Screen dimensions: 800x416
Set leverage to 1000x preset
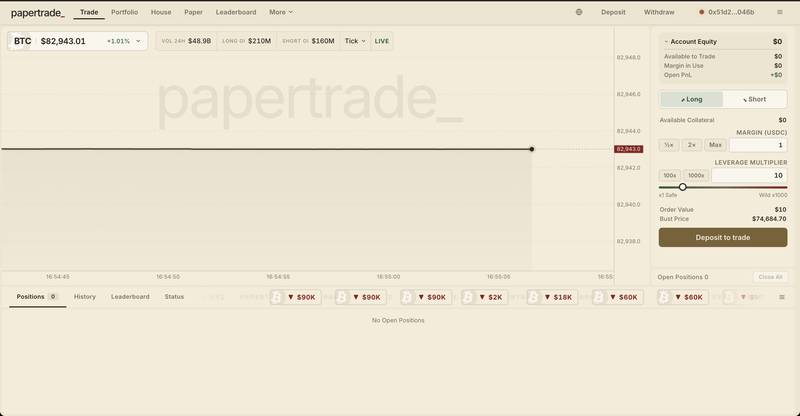pyautogui.click(x=696, y=176)
